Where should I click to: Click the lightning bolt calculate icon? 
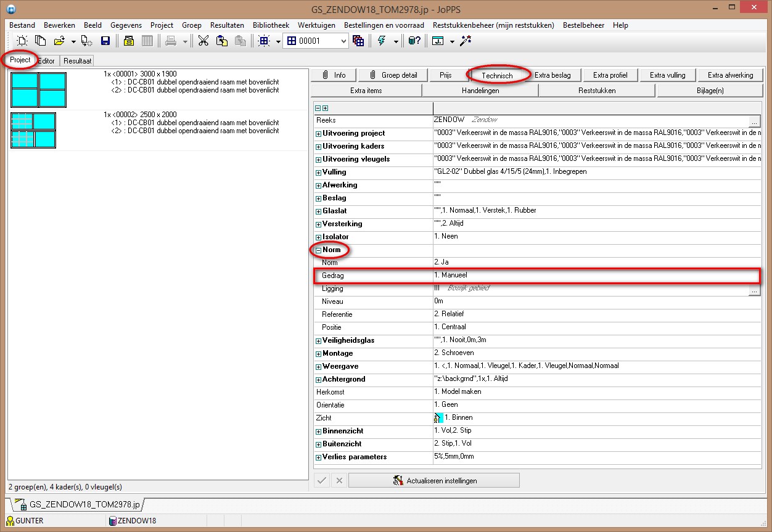[382, 41]
